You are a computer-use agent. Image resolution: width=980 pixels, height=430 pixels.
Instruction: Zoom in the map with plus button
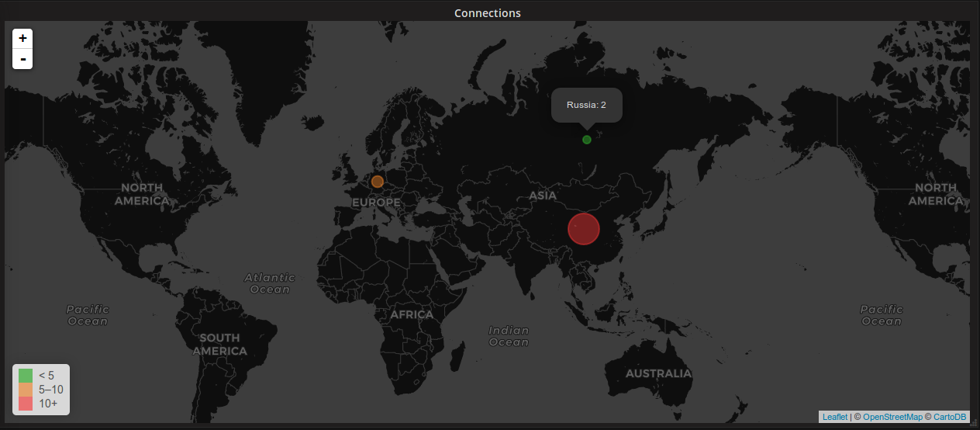[22, 38]
